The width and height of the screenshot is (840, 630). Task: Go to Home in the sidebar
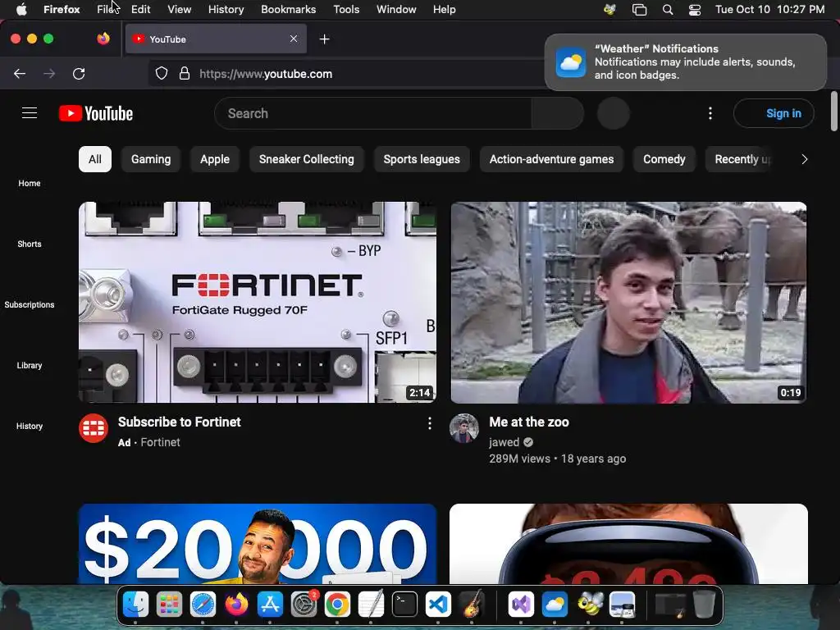pyautogui.click(x=30, y=183)
